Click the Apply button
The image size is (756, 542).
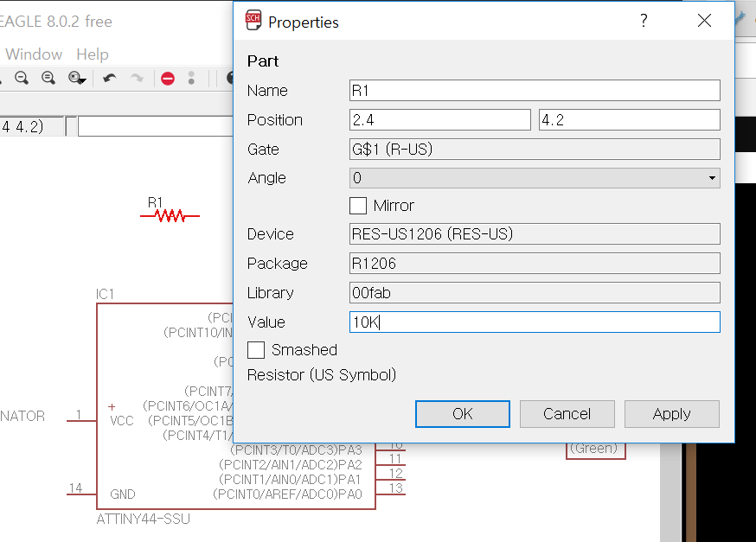click(x=671, y=414)
